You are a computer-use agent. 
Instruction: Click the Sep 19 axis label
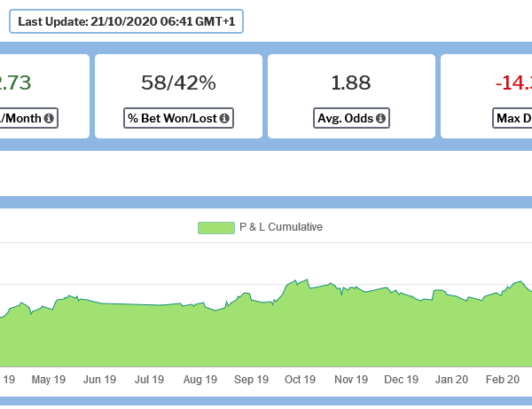tap(251, 379)
